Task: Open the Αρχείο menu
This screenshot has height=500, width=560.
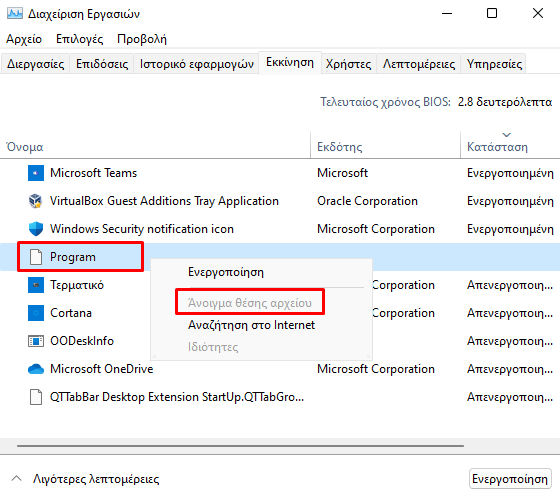Action: 24,39
